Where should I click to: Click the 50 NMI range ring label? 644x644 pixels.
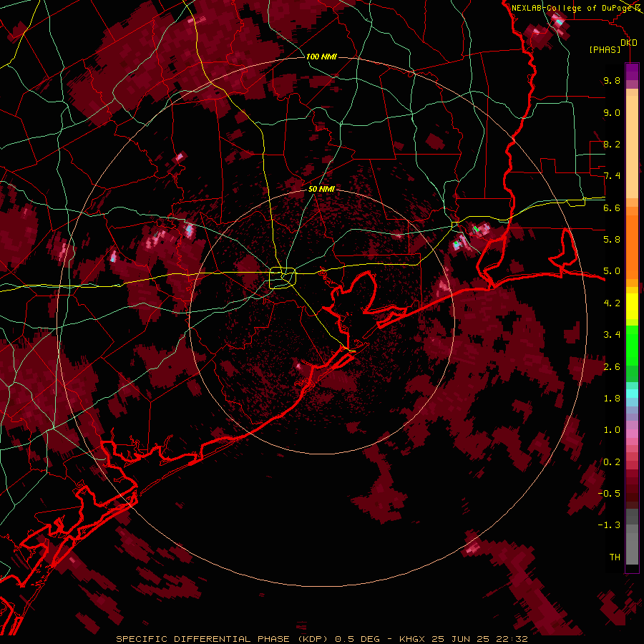coord(321,189)
